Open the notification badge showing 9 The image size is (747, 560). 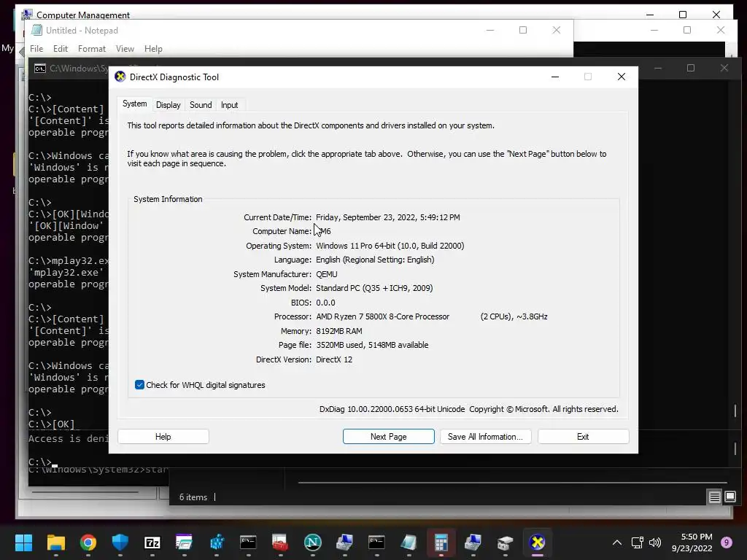tap(726, 542)
